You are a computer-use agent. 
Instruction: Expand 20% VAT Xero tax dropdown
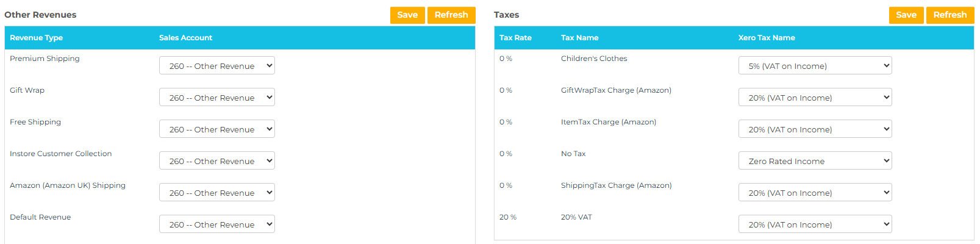[x=815, y=224]
